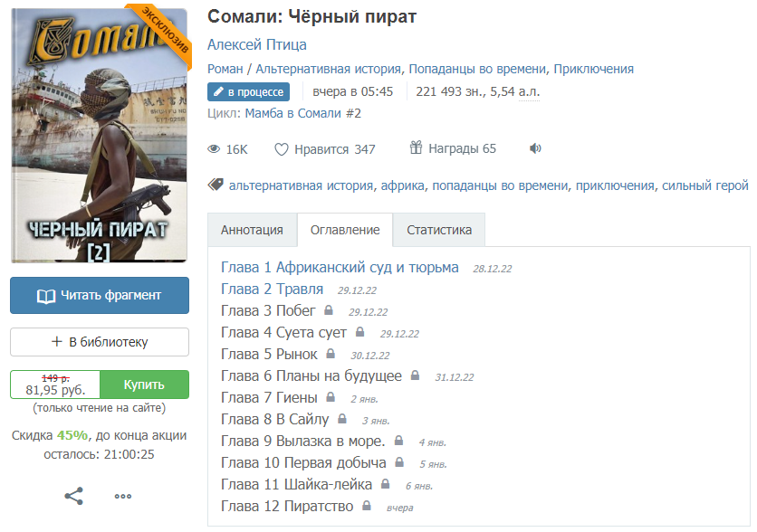Switch to the Аннотация tab
The width and height of the screenshot is (757, 532).
[x=252, y=230]
